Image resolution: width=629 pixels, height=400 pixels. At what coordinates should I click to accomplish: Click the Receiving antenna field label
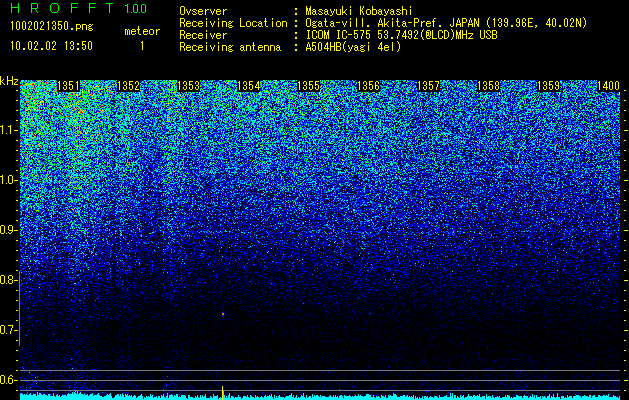tap(230, 47)
